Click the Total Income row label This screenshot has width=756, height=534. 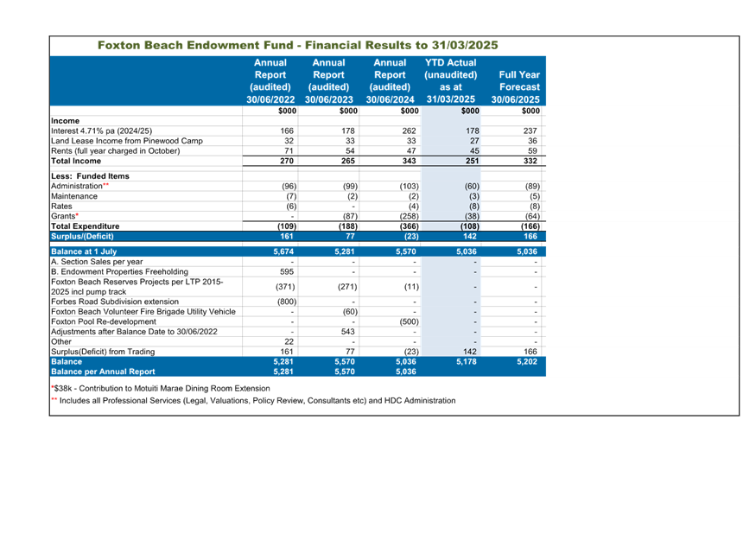76,161
